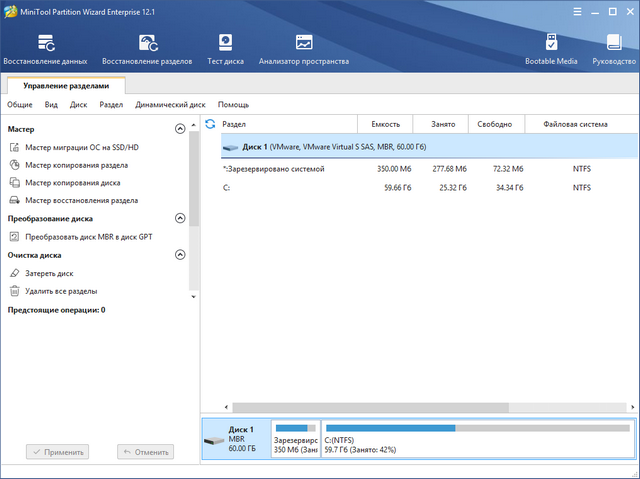Click the Bootable Media icon

551,49
